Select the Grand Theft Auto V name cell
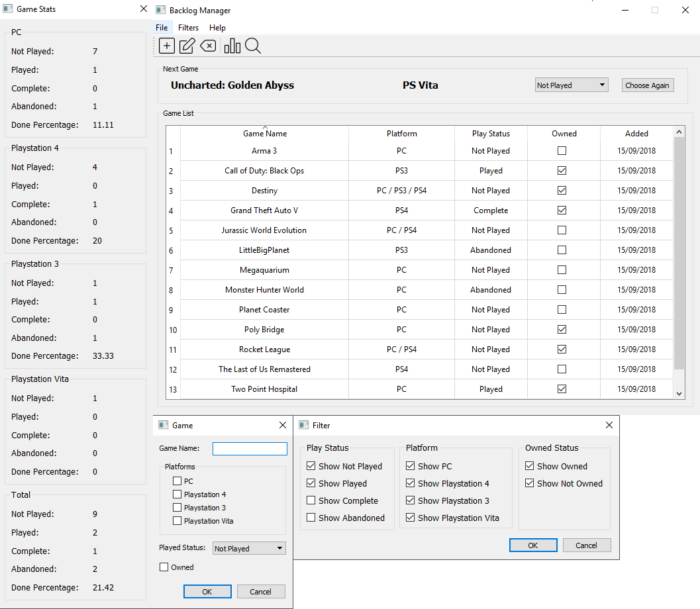This screenshot has width=700, height=609. click(265, 210)
